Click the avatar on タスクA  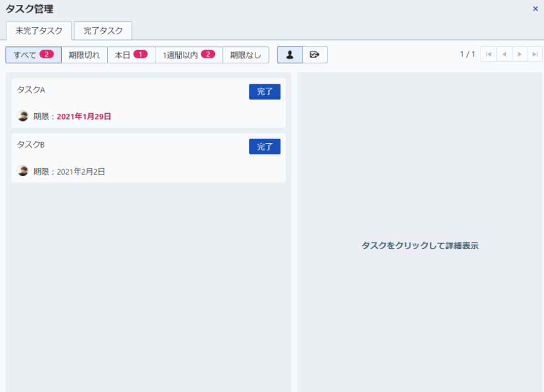(23, 116)
